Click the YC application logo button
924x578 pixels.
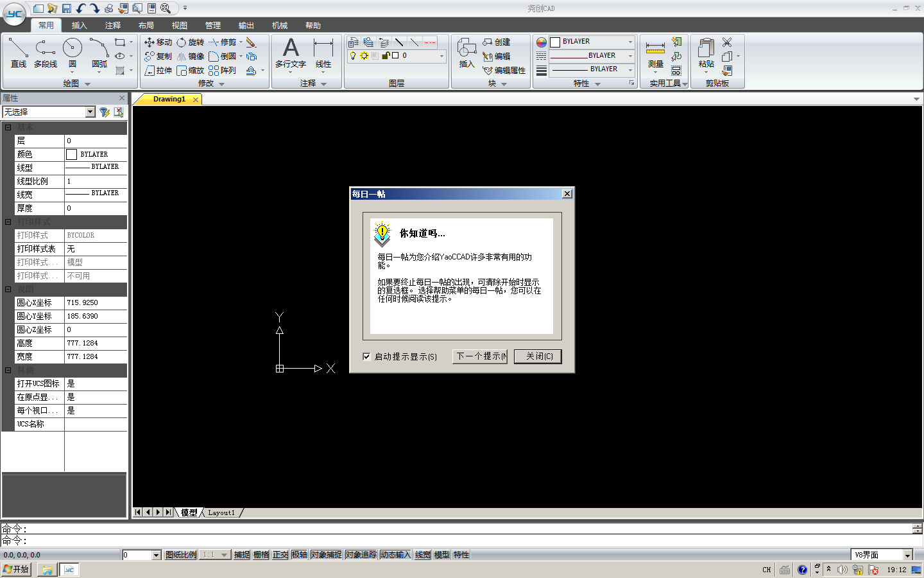click(14, 14)
